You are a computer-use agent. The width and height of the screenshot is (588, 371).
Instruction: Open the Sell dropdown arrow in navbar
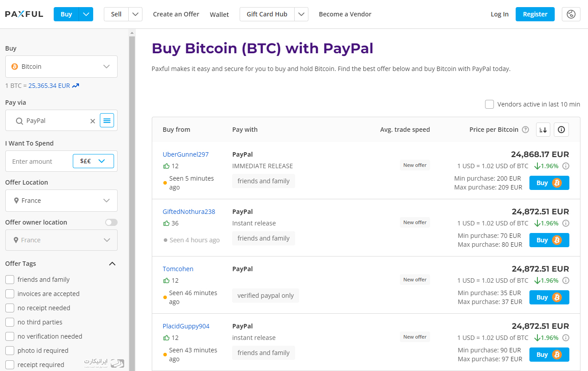coord(135,14)
